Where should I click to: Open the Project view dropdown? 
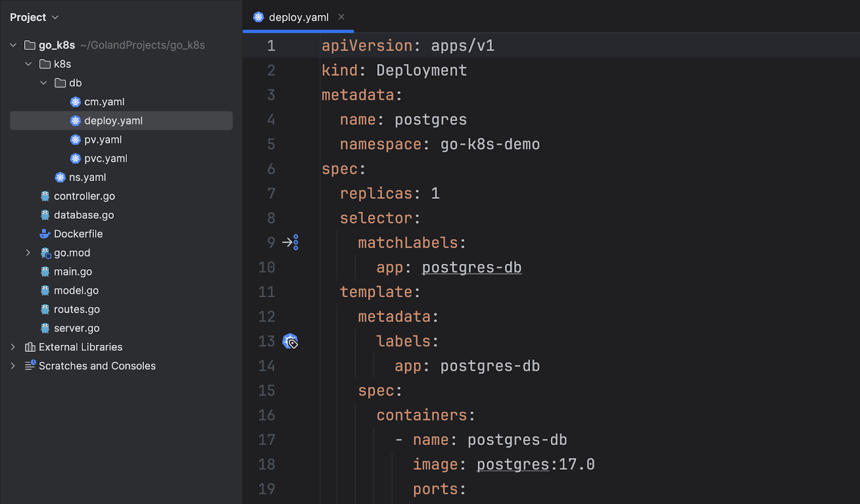(x=34, y=17)
